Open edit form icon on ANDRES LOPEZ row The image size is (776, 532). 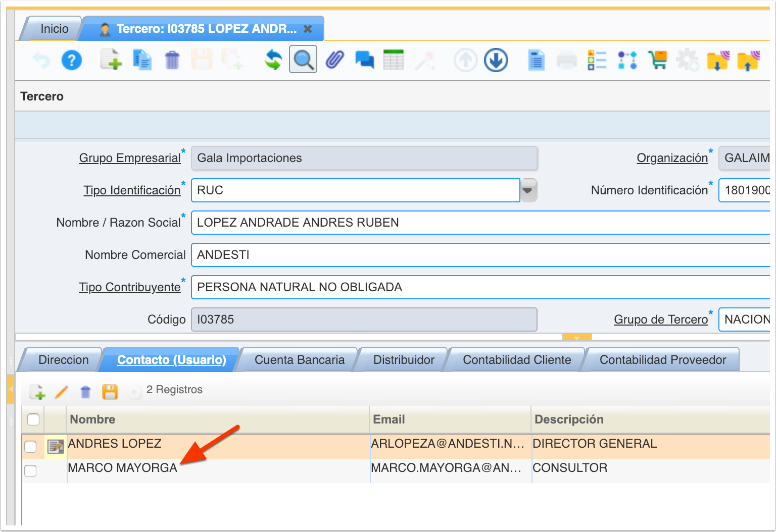coord(55,446)
